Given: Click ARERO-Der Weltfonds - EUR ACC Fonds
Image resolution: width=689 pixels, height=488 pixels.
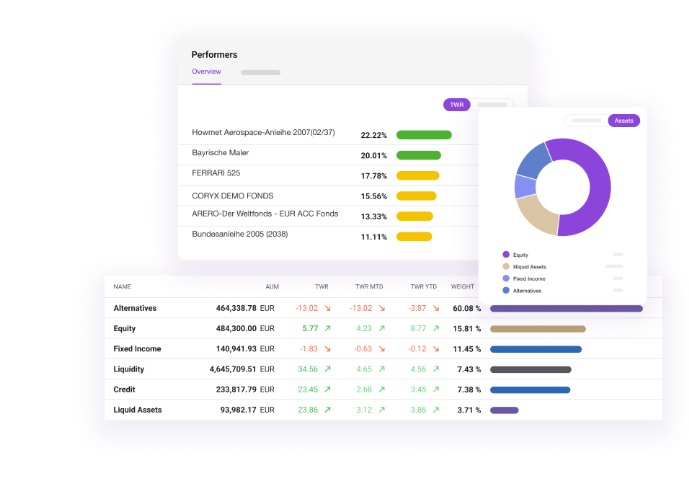Looking at the screenshot, I should (265, 214).
